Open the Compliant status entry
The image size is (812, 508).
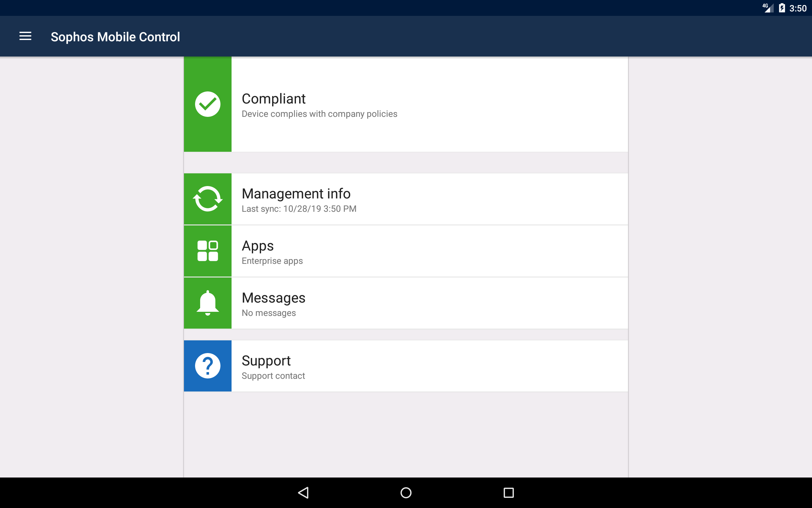(406, 104)
